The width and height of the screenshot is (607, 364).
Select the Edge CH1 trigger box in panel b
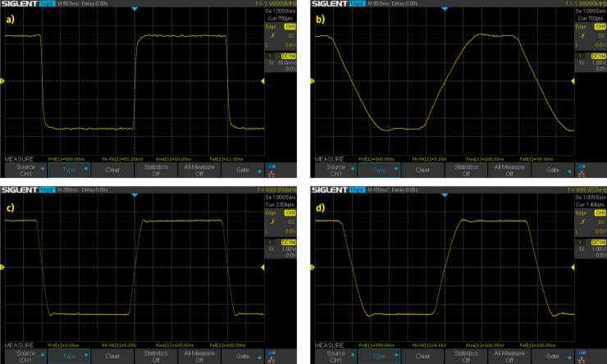[591, 26]
